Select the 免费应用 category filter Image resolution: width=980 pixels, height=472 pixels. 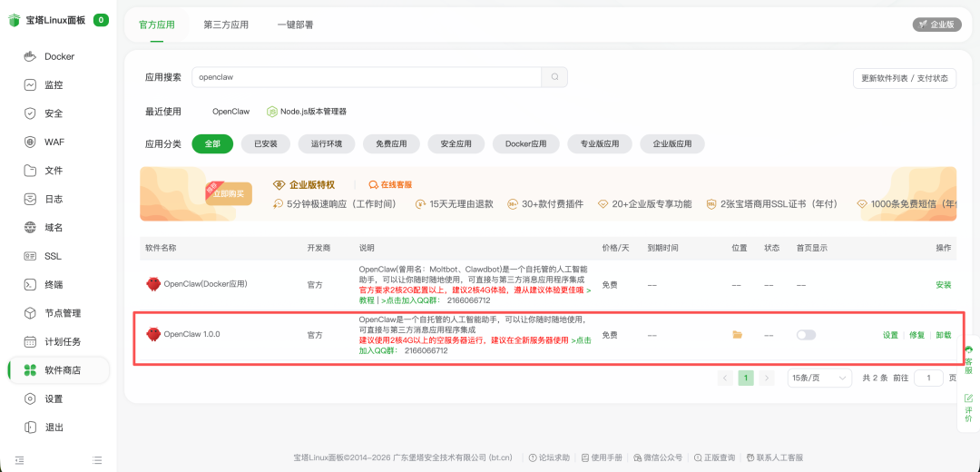tap(391, 143)
